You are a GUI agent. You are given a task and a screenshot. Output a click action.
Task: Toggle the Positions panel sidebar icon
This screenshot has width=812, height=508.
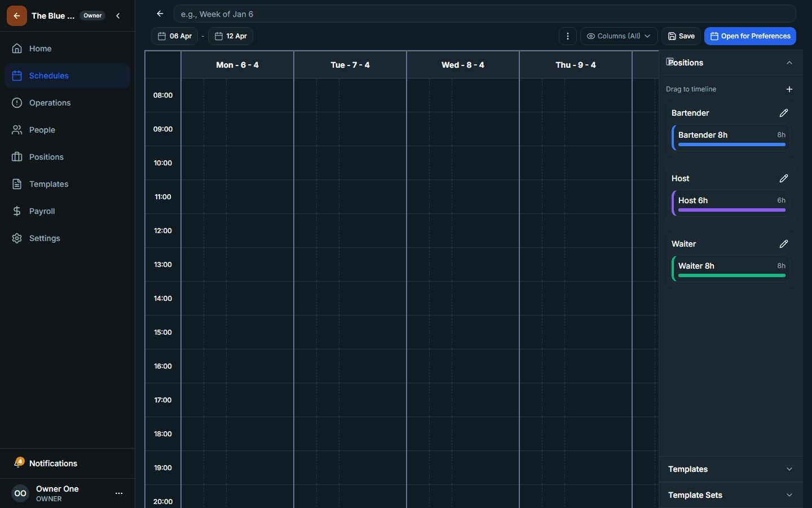click(670, 62)
